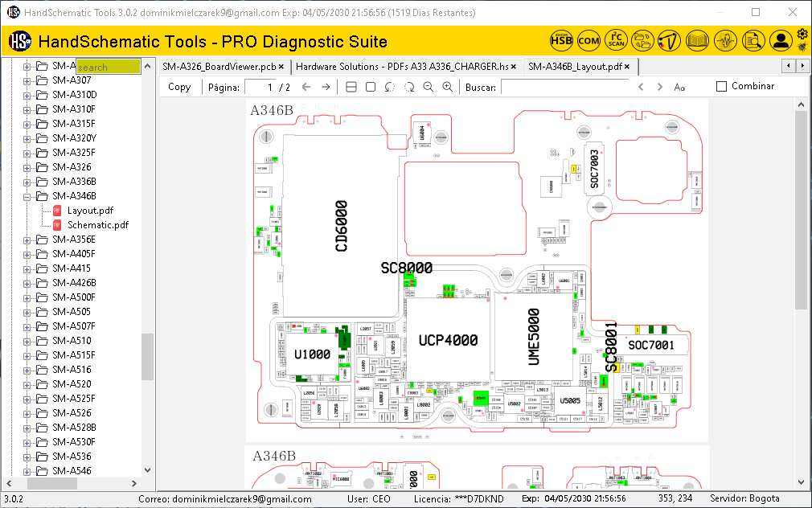Select the SM-A346B_Layout.pdf tab
The image size is (812, 508).
[x=575, y=67]
